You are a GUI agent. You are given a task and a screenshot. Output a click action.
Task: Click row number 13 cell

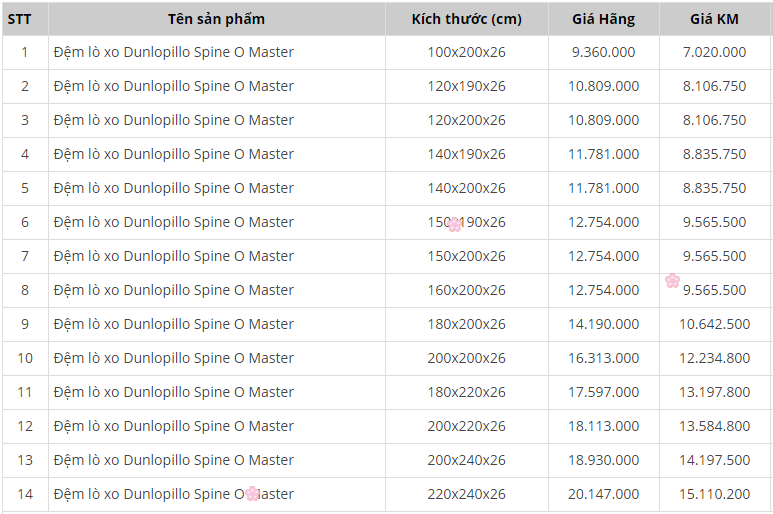pos(25,460)
